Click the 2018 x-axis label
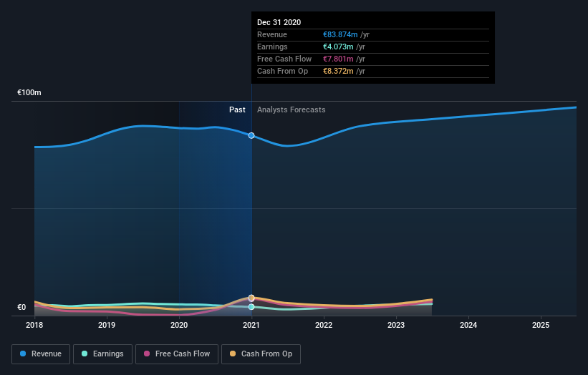 (x=34, y=325)
